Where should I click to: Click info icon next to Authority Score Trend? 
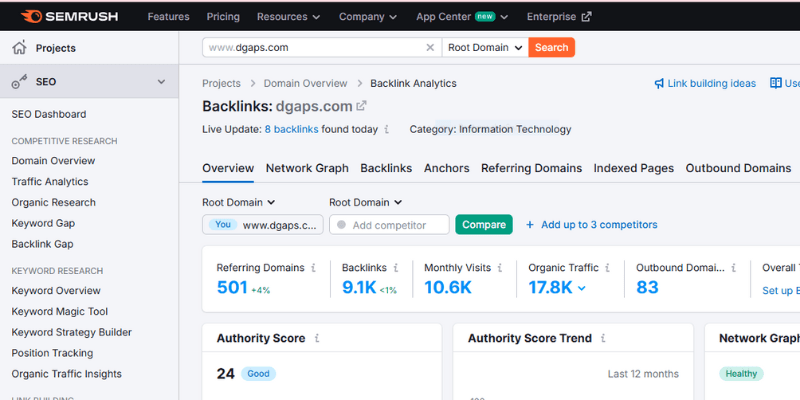[x=603, y=338]
